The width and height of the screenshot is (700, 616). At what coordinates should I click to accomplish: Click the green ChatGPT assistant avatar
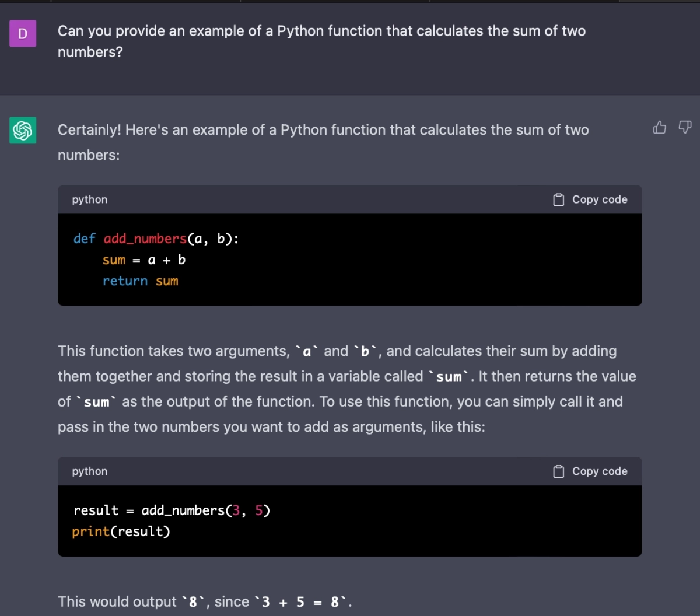pyautogui.click(x=22, y=130)
